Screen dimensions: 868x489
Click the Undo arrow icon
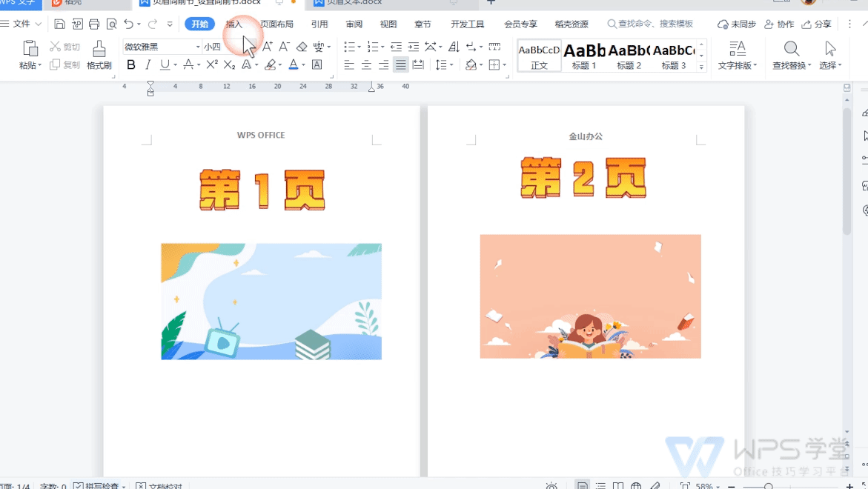pos(128,24)
